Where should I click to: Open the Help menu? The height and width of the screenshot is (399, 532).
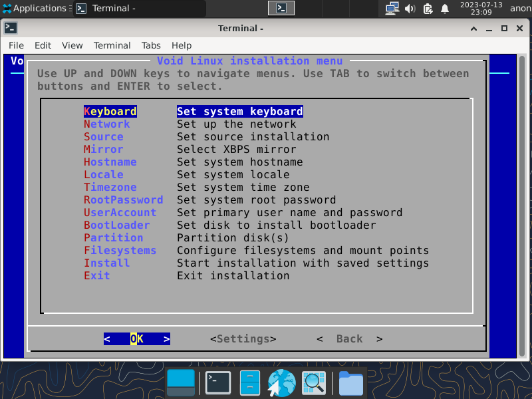pyautogui.click(x=182, y=45)
